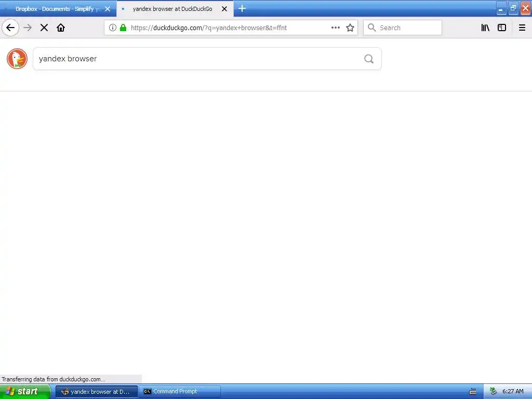Select the yandex browser at DuckDuckGo tab
This screenshot has height=399, width=532.
[x=175, y=9]
